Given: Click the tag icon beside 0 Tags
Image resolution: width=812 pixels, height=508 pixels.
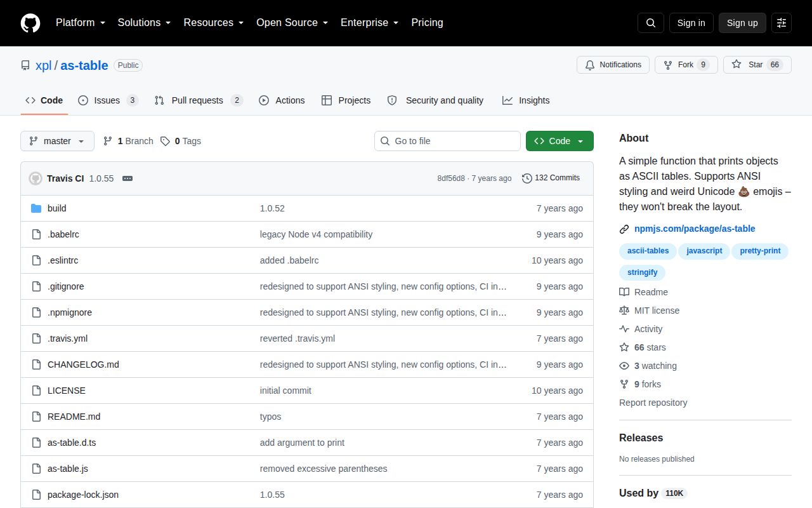Looking at the screenshot, I should [165, 141].
